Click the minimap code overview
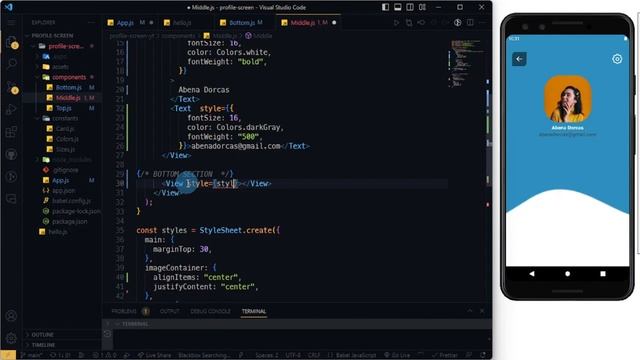The width and height of the screenshot is (640, 360). point(466,63)
